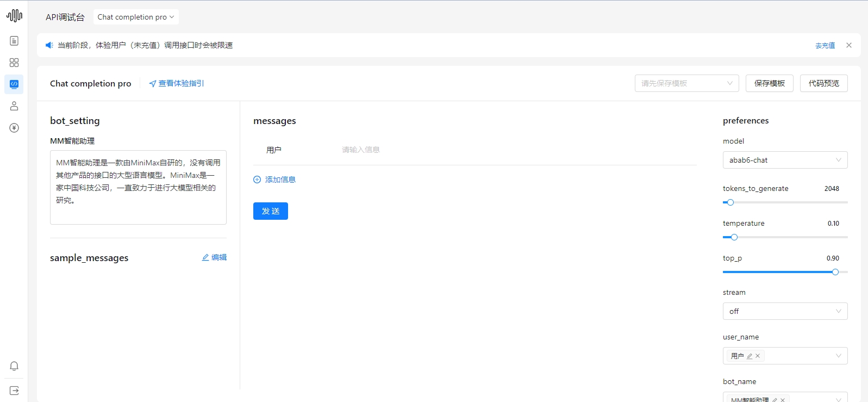Click the speaker announcement icon

pos(49,45)
